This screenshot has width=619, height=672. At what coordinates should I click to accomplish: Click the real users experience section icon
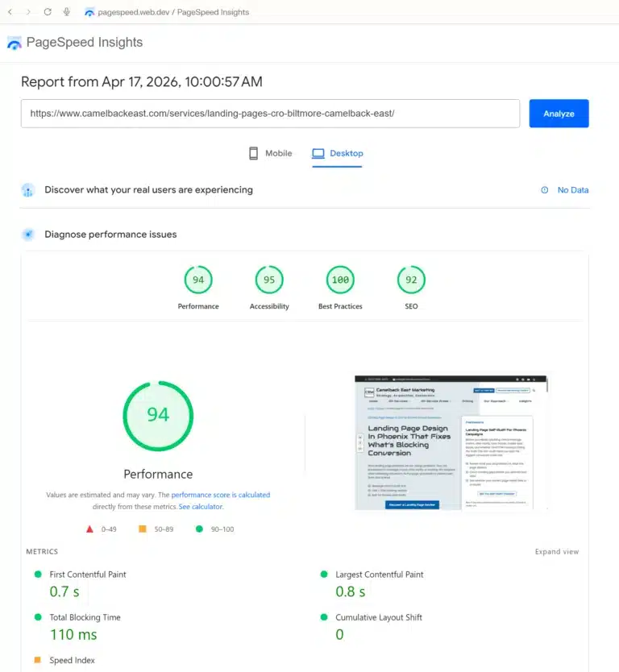[x=28, y=190]
